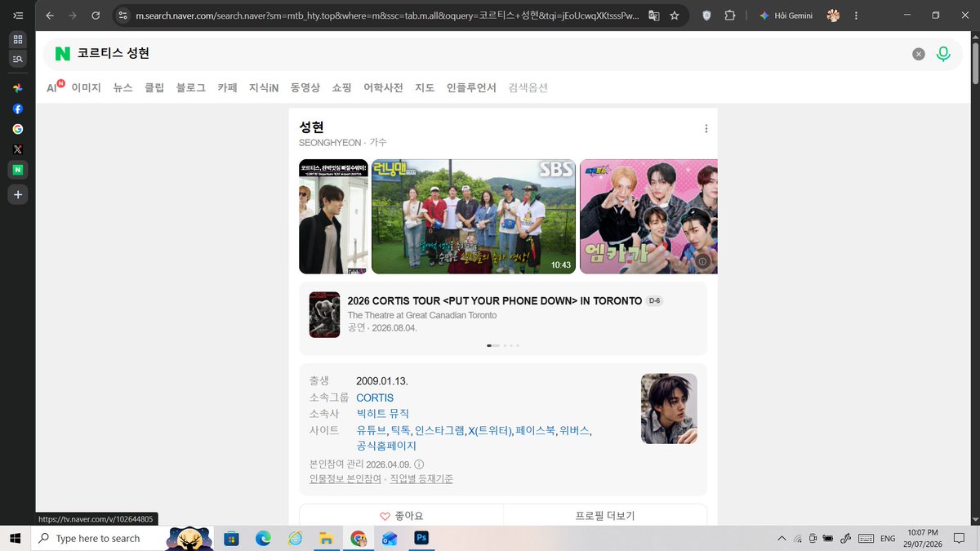Screen dimensions: 980x551
Task: Select the 지식iN search tab
Action: point(264,87)
